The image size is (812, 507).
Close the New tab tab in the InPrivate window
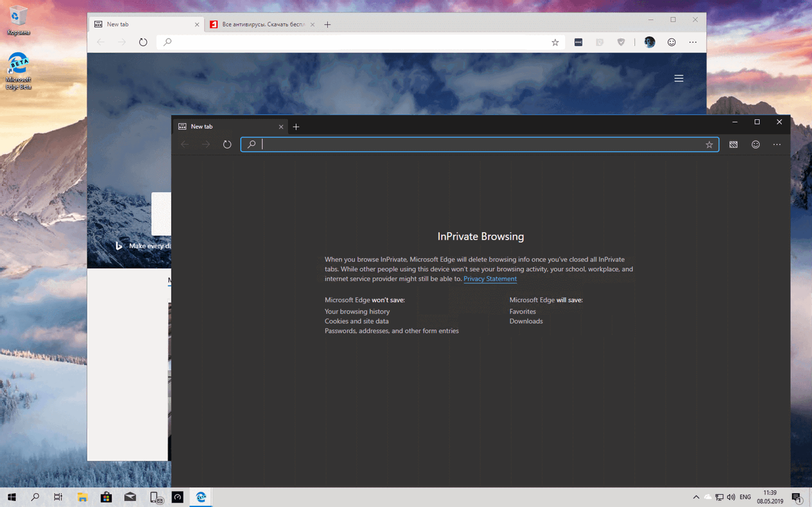tap(281, 127)
